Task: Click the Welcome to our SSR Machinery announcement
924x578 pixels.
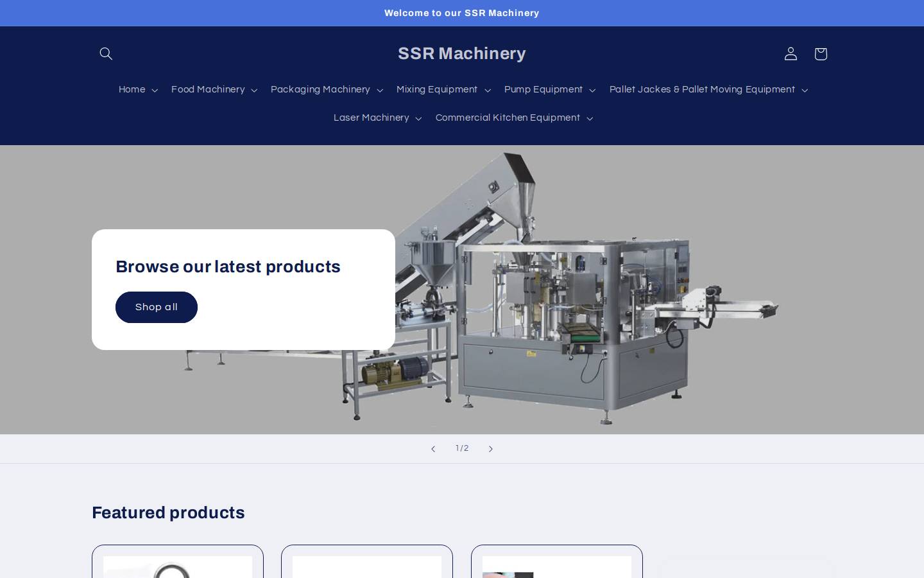Action: point(462,13)
